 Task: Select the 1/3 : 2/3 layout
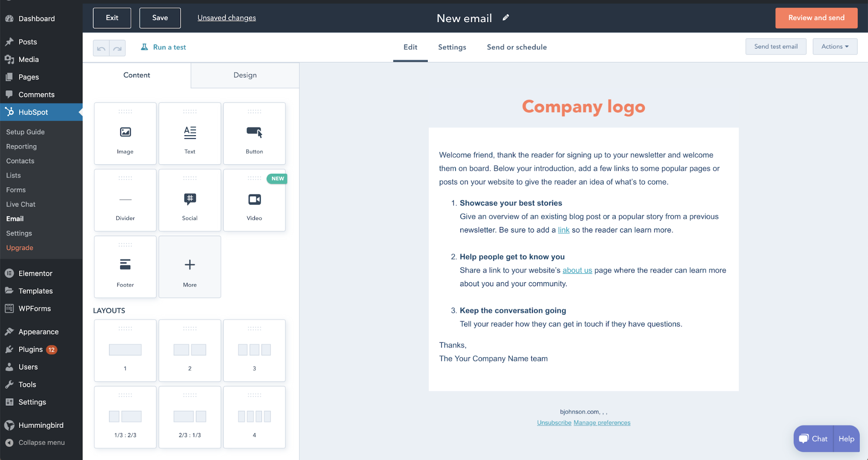coord(125,417)
